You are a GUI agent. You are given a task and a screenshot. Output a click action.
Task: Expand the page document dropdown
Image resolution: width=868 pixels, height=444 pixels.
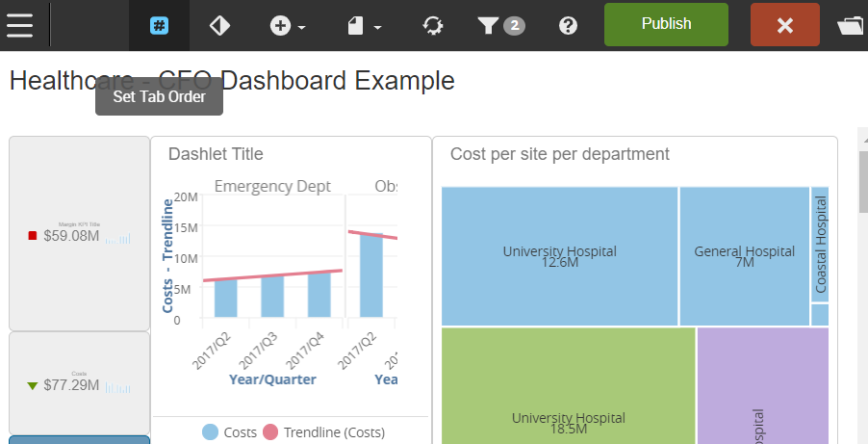point(364,26)
